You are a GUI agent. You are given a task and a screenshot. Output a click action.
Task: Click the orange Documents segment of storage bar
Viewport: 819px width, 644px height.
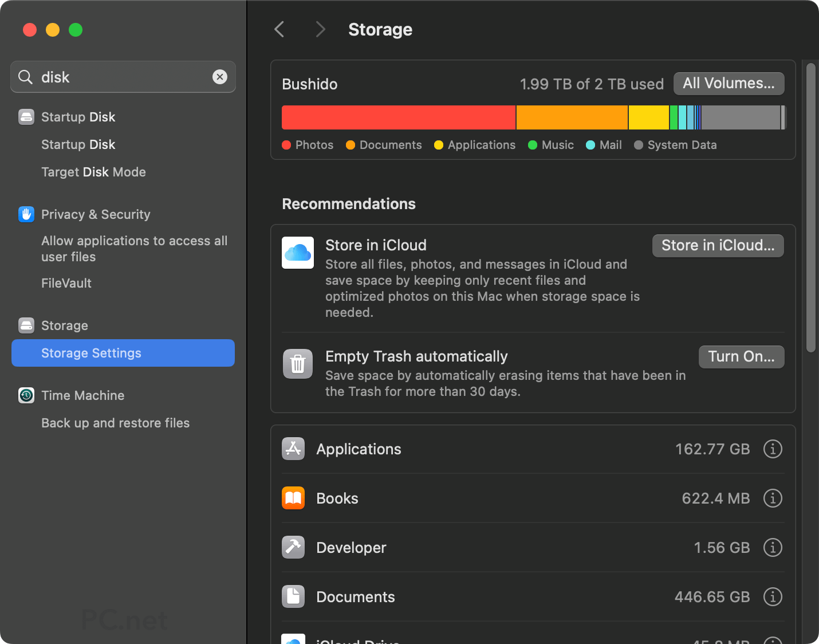(x=572, y=117)
